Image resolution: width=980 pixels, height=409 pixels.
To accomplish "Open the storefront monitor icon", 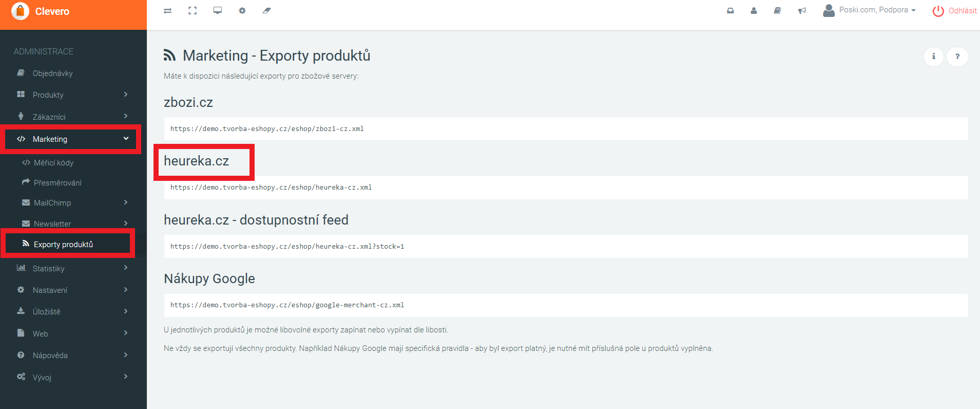I will (218, 11).
